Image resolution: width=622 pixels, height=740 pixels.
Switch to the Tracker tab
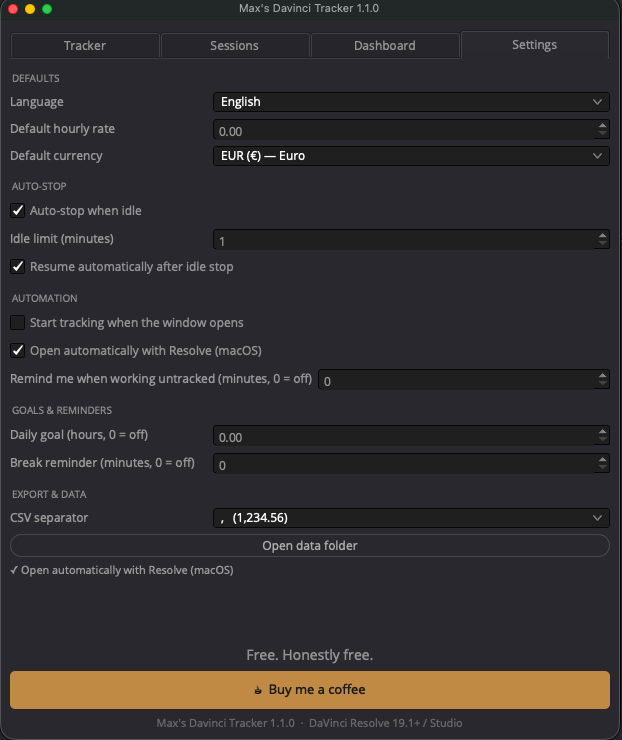[x=85, y=46]
